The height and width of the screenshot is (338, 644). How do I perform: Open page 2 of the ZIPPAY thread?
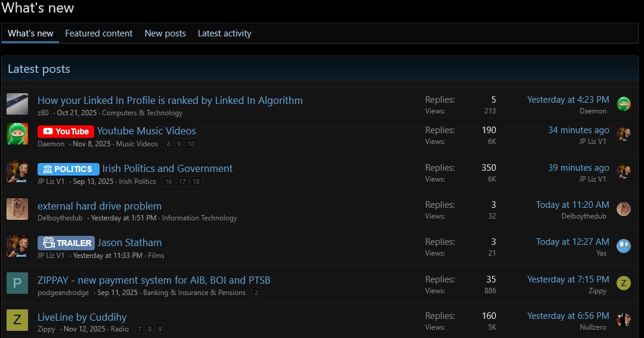coord(256,293)
